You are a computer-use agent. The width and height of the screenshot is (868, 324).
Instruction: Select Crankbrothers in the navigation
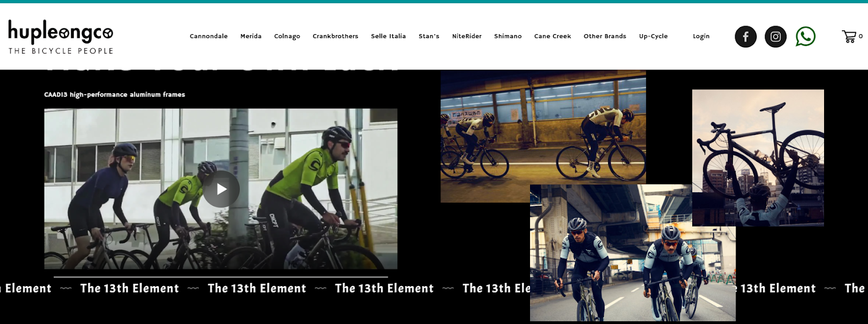pyautogui.click(x=335, y=36)
